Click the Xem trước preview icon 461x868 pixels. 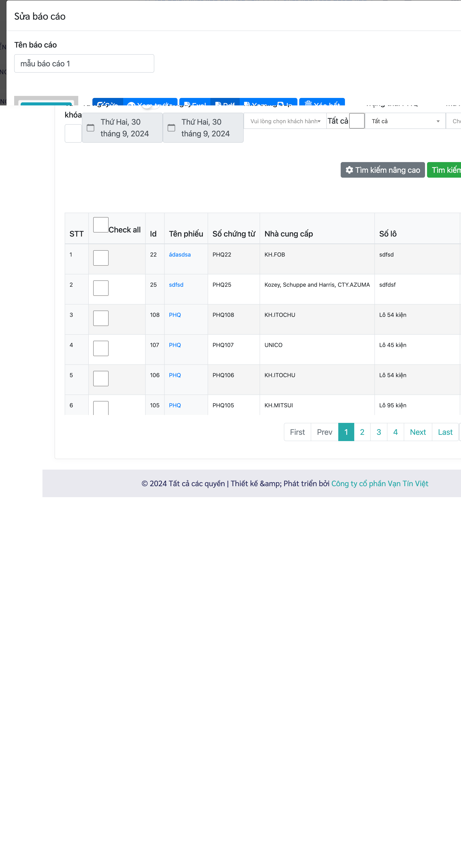point(131,104)
